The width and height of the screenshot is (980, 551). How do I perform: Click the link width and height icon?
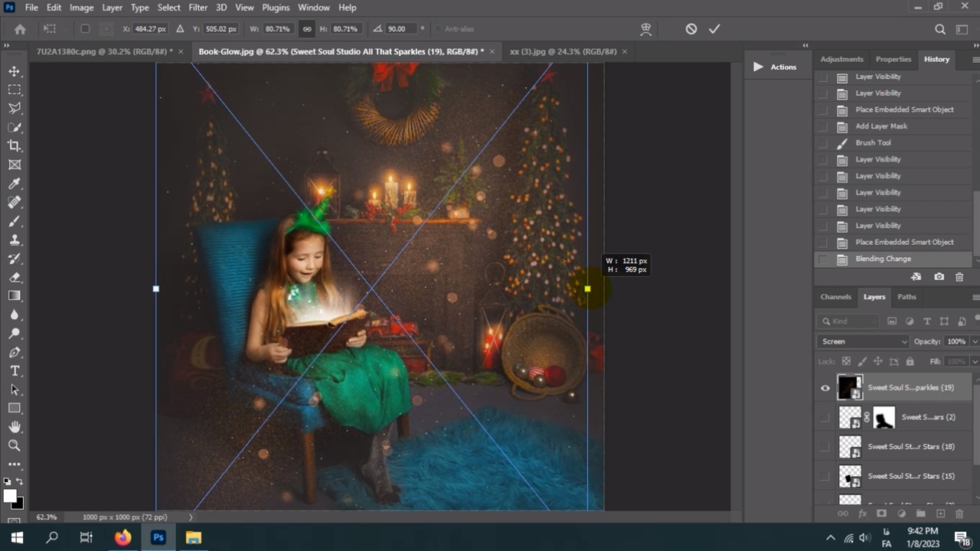(307, 29)
